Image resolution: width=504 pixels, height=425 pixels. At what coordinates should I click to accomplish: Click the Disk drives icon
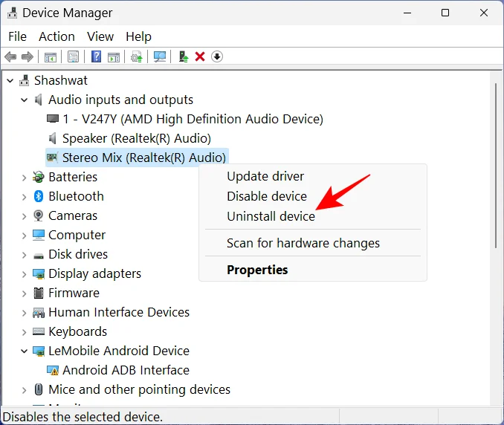click(38, 256)
